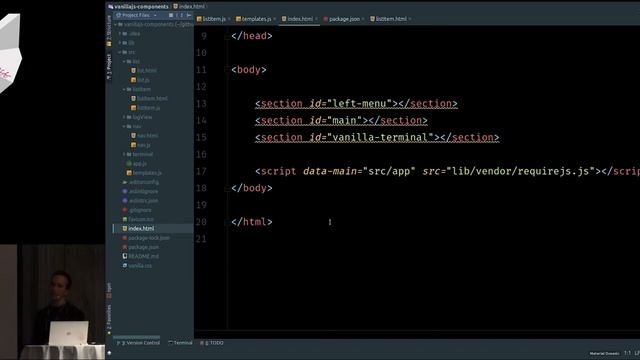640x360 pixels.
Task: Hide the project panel via toolbar icon
Action: click(x=189, y=16)
